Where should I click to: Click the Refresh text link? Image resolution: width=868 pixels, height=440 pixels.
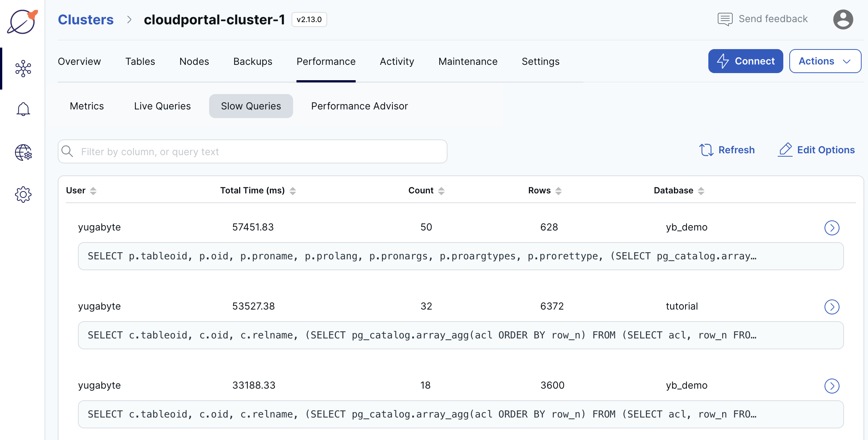coord(736,150)
